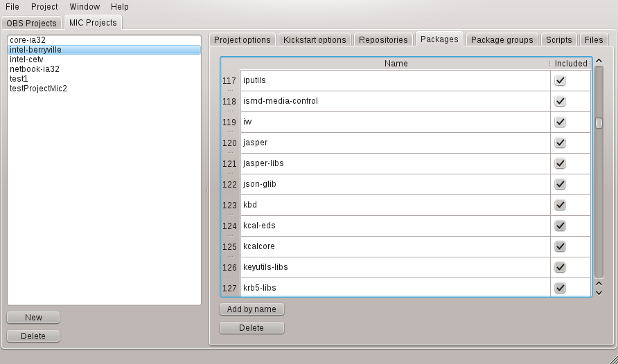
Task: Switch to the Repositories tab
Action: click(x=383, y=39)
